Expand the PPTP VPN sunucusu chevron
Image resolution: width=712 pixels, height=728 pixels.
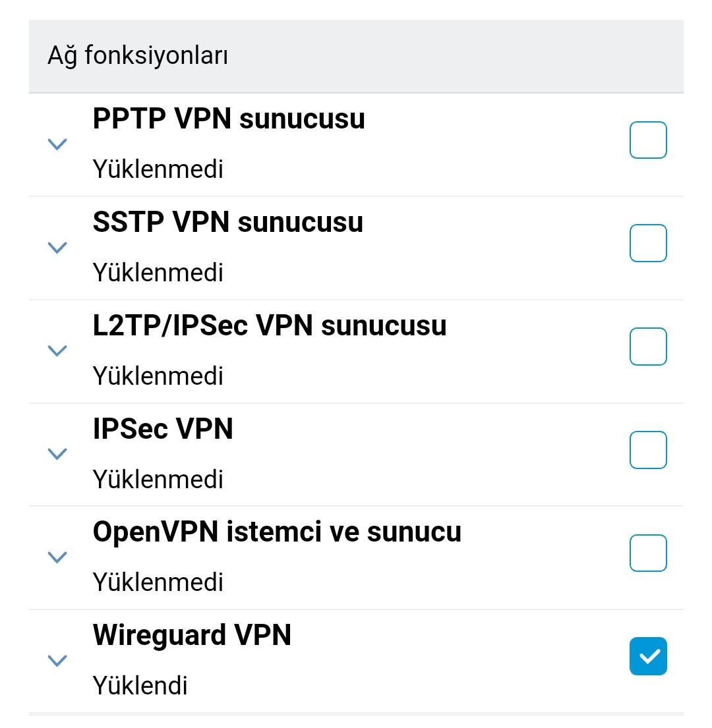(57, 144)
